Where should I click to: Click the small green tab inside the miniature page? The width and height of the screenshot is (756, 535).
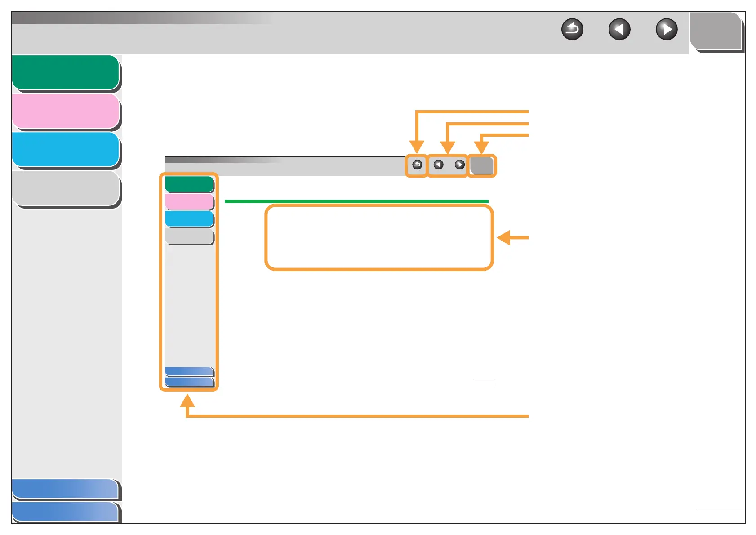[189, 184]
